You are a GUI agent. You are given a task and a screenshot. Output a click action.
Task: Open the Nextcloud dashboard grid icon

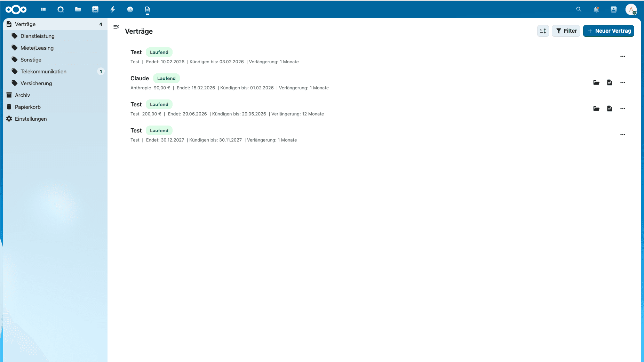click(43, 9)
